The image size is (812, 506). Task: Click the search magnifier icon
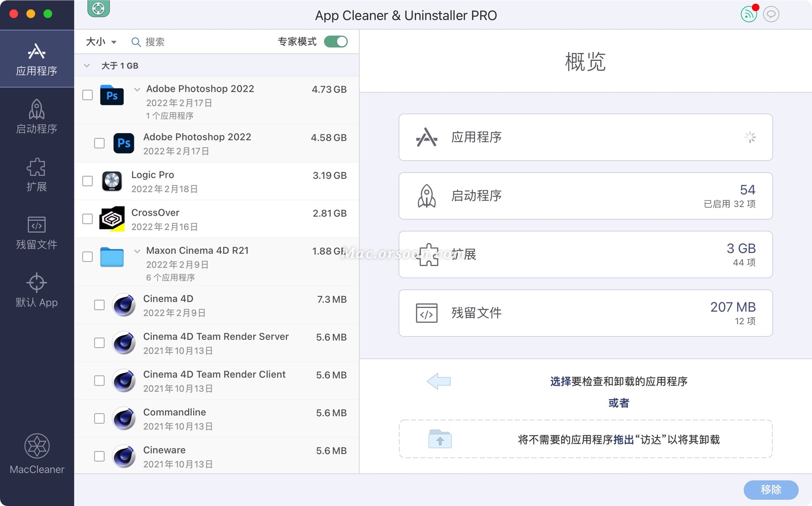[136, 42]
